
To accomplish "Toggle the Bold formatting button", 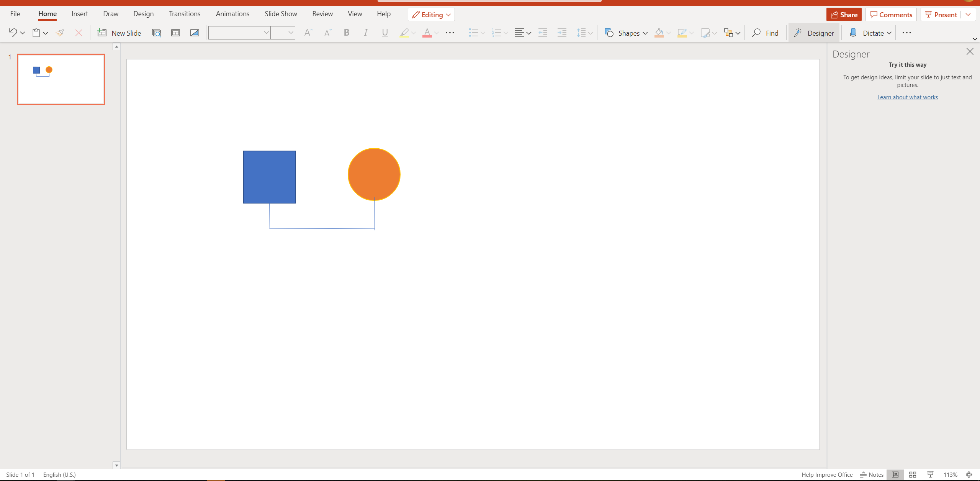I will point(346,33).
